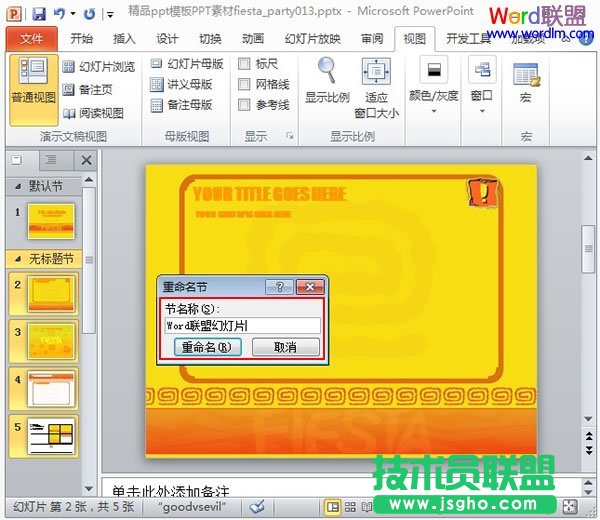Switch to the 动画 ribbon tab
Image resolution: width=600 pixels, height=520 pixels.
pyautogui.click(x=253, y=39)
